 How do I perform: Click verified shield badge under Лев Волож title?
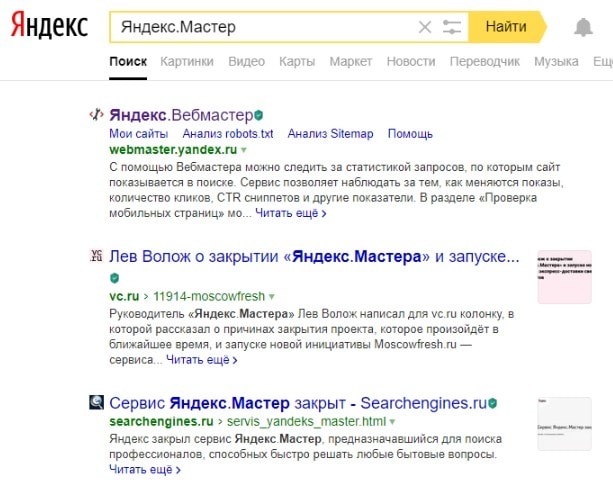114,278
